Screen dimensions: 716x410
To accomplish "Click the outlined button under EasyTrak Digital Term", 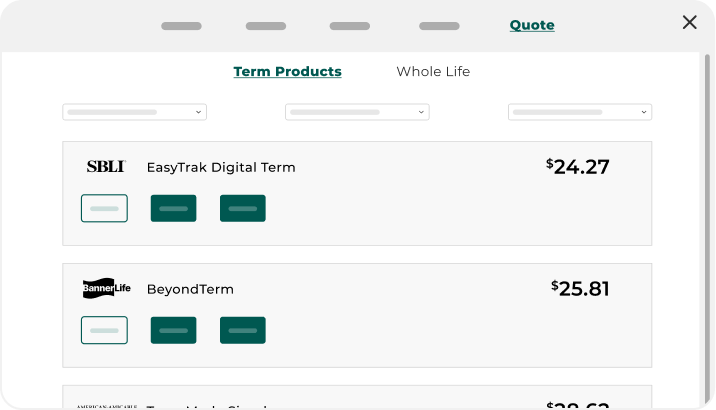I will [104, 208].
